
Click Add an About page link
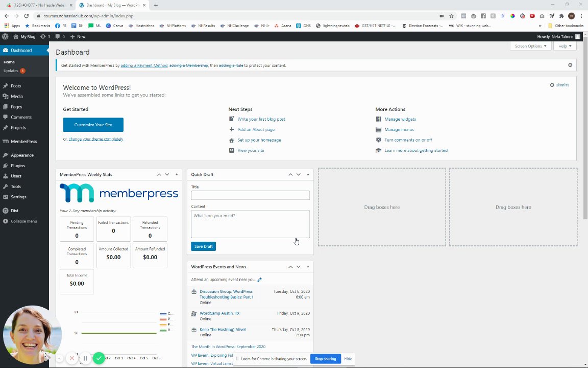(x=256, y=129)
